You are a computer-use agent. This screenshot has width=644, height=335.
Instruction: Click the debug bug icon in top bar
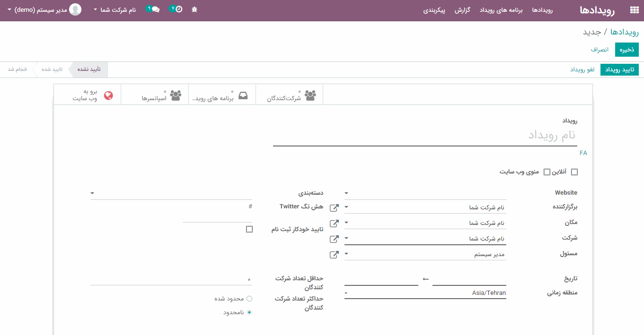coord(194,9)
